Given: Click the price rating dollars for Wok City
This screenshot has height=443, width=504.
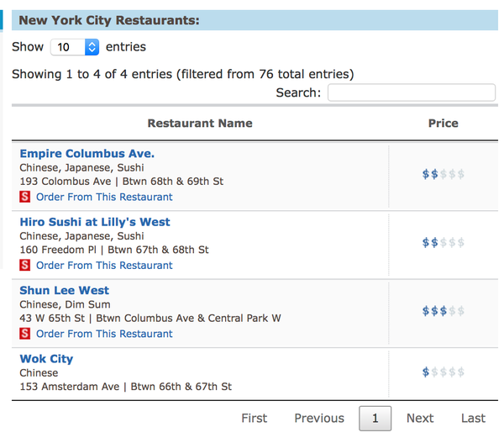Looking at the screenshot, I should point(443,372).
